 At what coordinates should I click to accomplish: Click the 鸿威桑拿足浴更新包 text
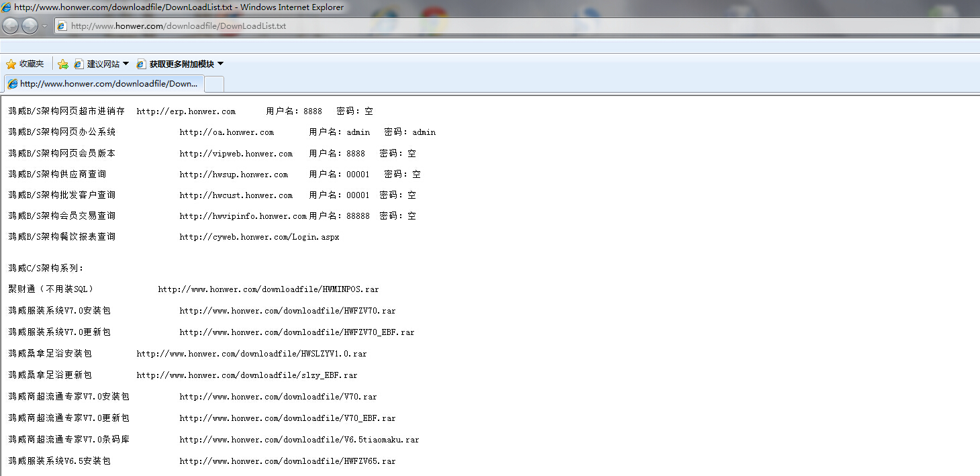point(50,375)
